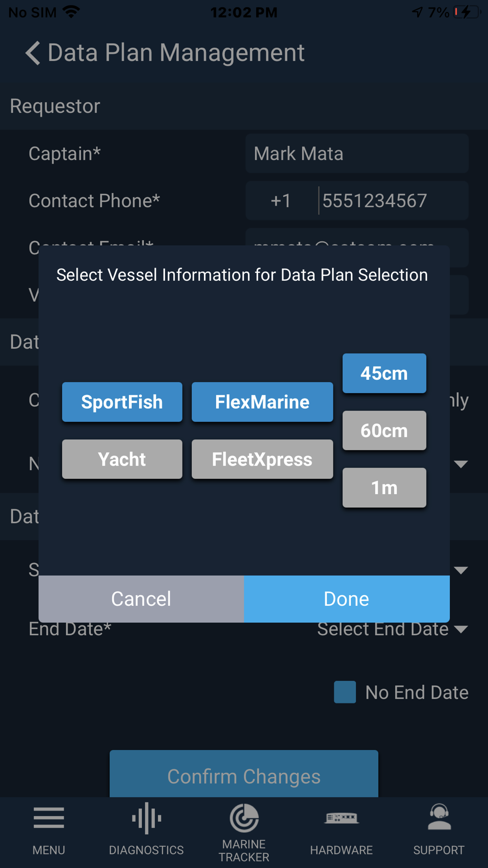Tap the battery status icon
Viewport: 488px width, 868px height.
pyautogui.click(x=467, y=12)
